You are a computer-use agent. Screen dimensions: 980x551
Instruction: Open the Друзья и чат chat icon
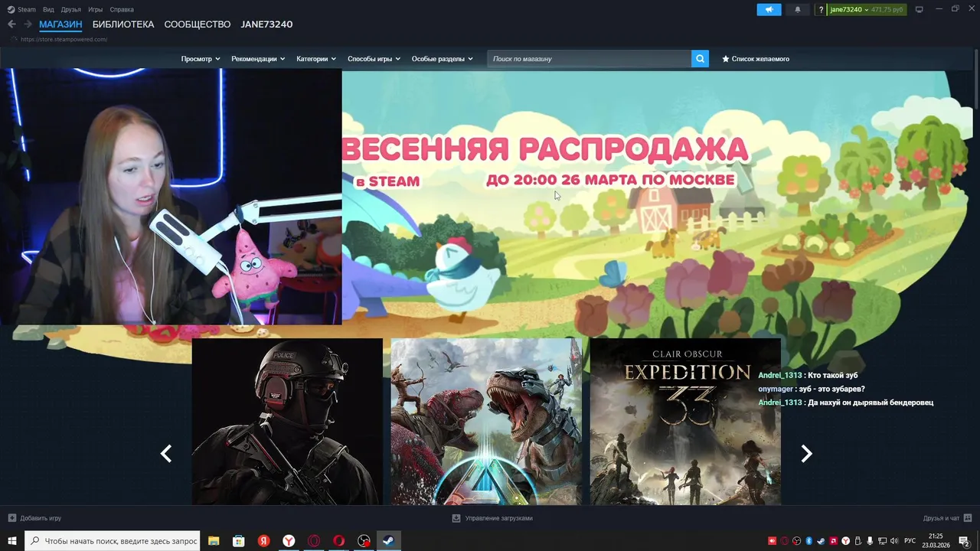pos(968,518)
